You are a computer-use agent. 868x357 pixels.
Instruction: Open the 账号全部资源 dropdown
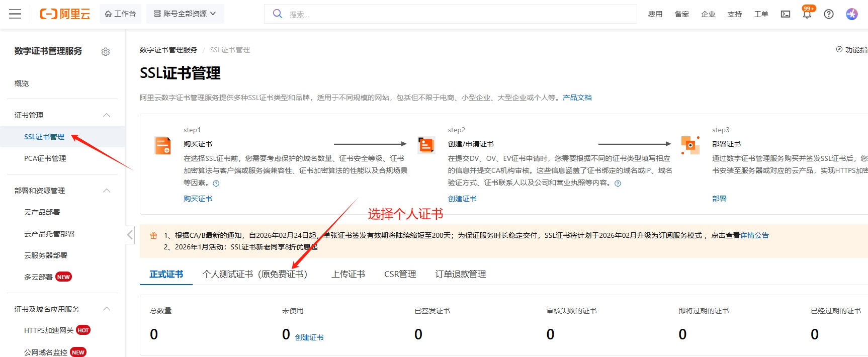[185, 14]
